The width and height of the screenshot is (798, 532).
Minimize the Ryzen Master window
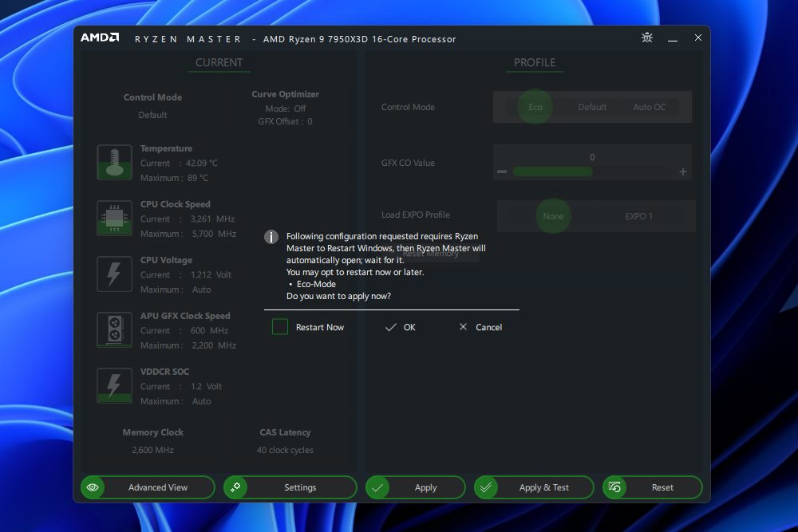672,38
